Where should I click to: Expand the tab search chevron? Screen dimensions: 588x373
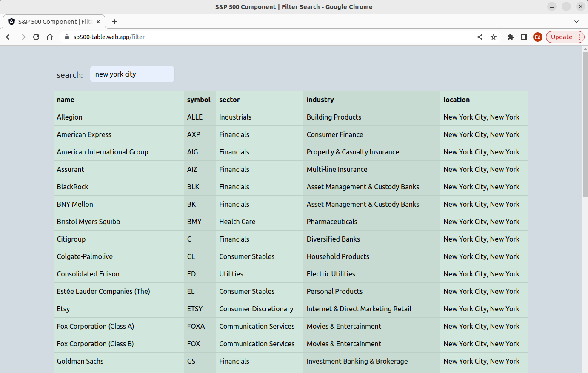[577, 22]
